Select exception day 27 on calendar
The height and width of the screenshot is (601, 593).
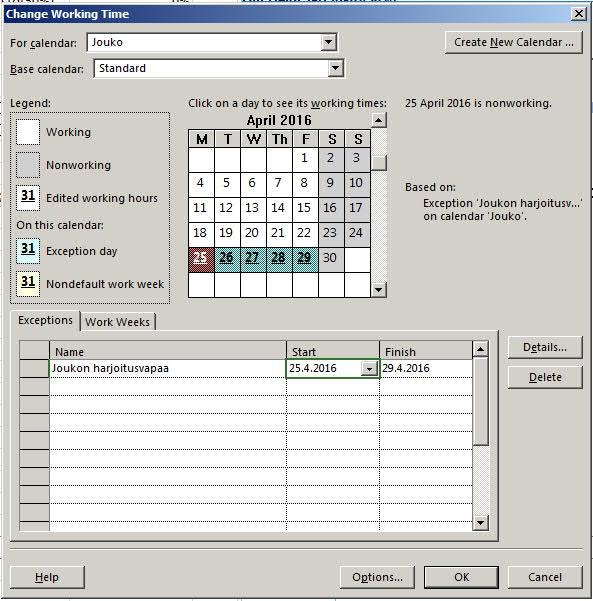(253, 259)
